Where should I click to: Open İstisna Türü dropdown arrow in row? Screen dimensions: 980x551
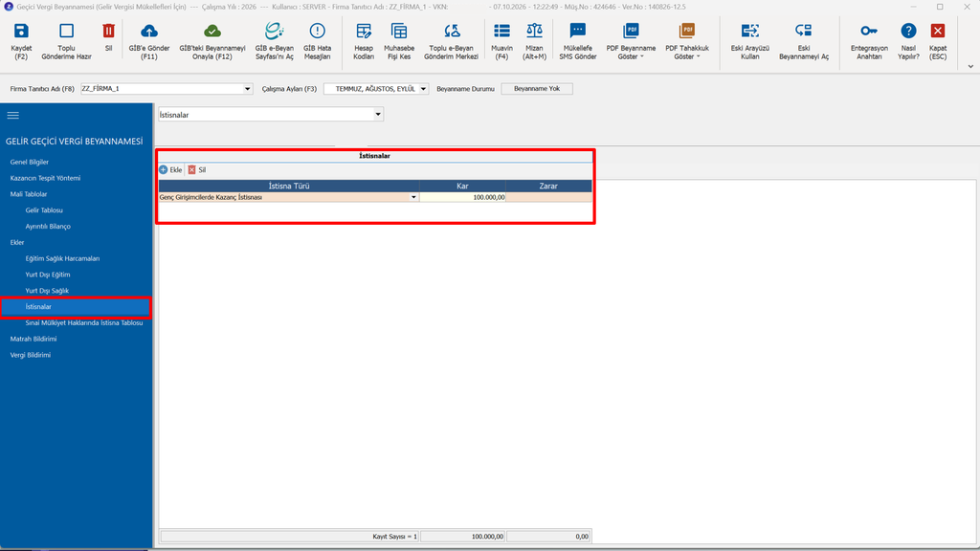(x=413, y=197)
